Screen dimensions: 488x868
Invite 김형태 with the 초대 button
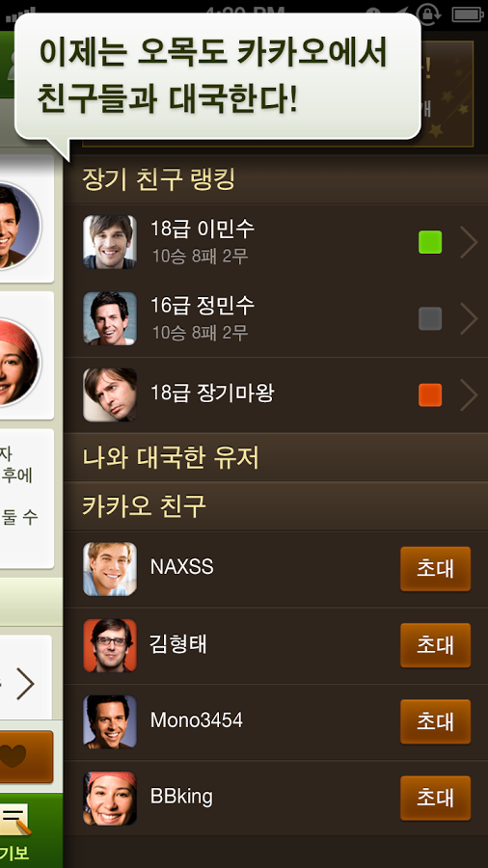pos(435,645)
